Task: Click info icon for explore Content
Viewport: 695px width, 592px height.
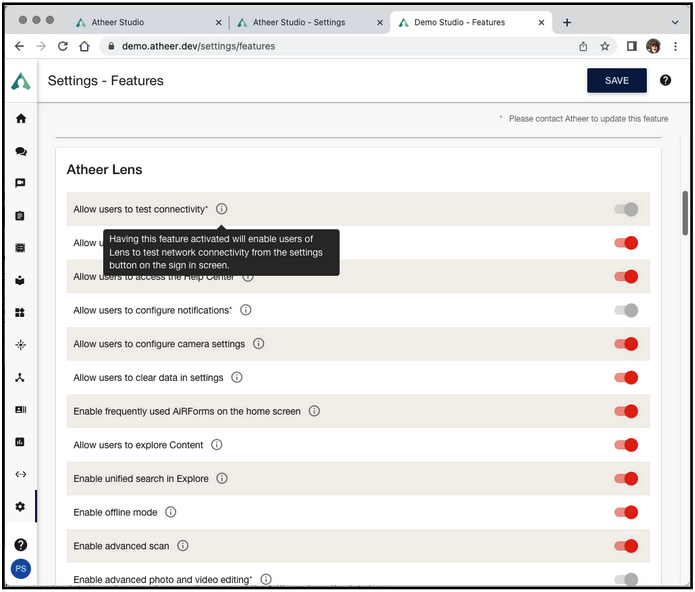Action: click(x=216, y=444)
